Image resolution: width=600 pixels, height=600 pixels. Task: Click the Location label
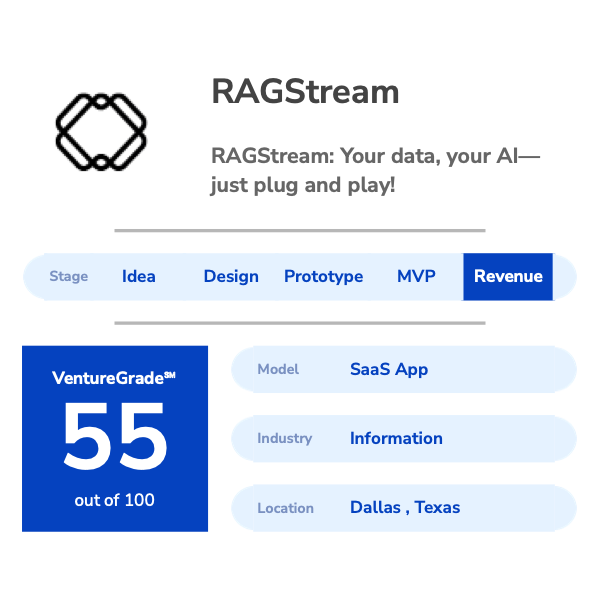tap(285, 508)
